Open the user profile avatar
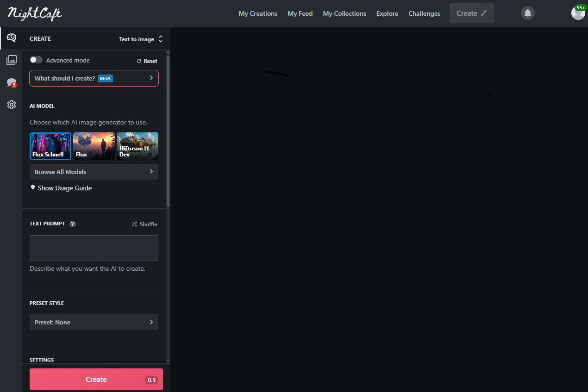The height and width of the screenshot is (392, 588). tap(578, 13)
